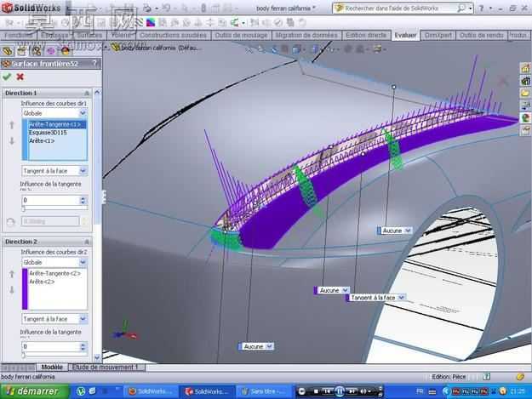
Task: Open the DisplayManager sphere tab icon
Action: (x=66, y=51)
